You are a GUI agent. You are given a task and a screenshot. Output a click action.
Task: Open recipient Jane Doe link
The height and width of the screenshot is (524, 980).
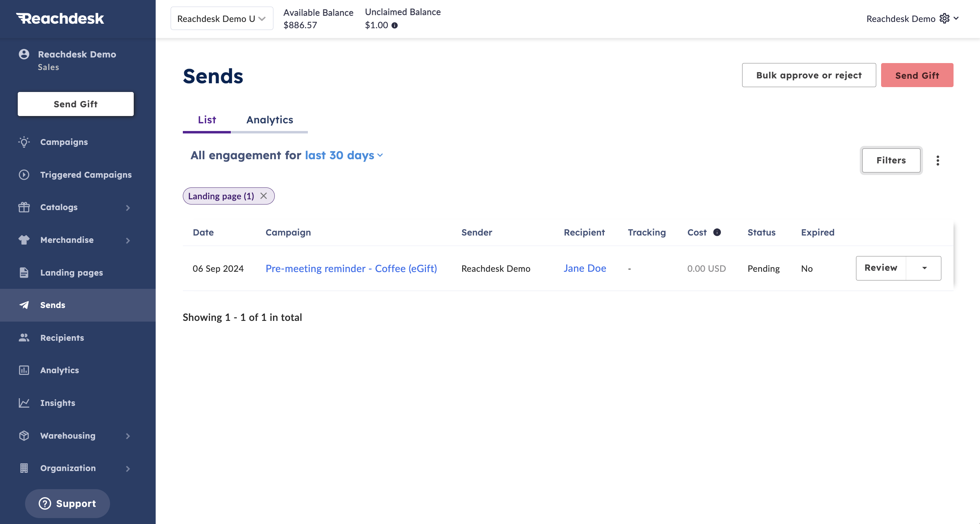585,268
